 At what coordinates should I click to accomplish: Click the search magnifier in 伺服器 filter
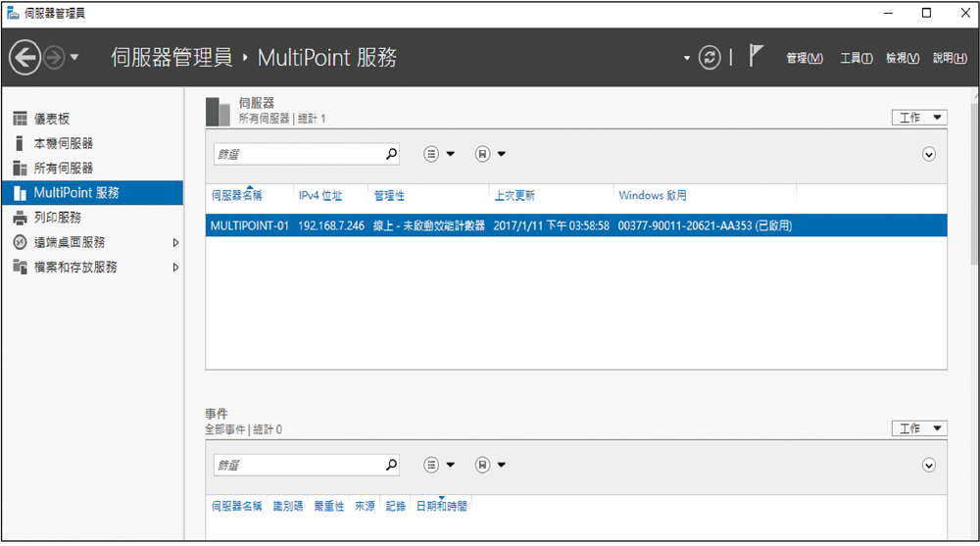(x=391, y=154)
